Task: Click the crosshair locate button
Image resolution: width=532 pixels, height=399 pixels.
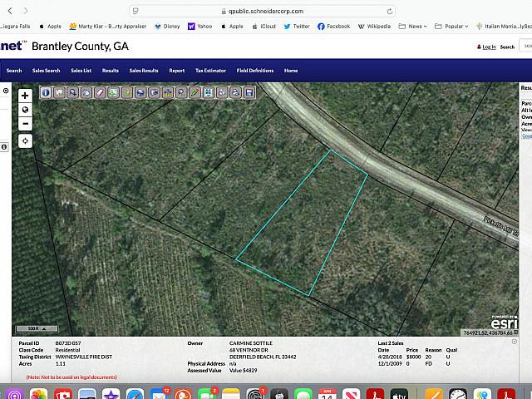Action: [x=25, y=140]
